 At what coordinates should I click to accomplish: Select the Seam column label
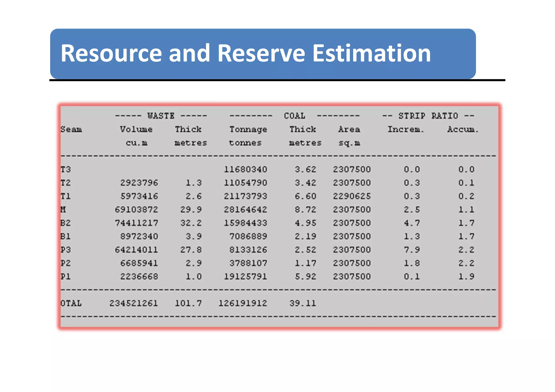point(71,129)
